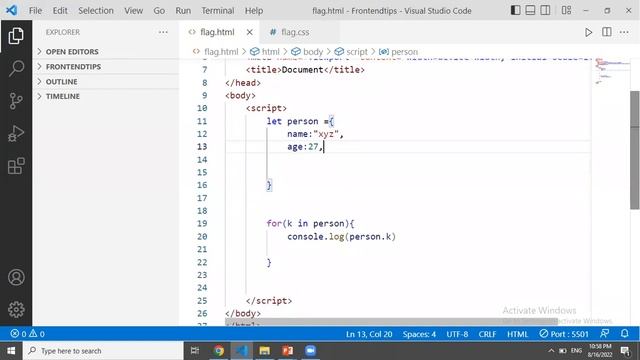Click the Port : 5501 Live Server status
The height and width of the screenshot is (360, 640).
(x=564, y=334)
